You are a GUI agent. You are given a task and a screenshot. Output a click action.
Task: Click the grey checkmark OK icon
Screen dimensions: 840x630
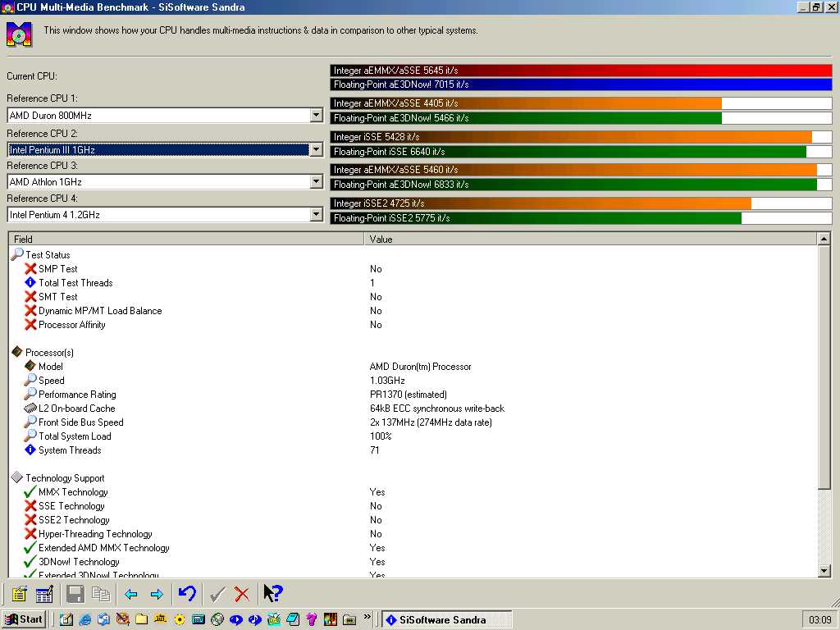(x=217, y=594)
